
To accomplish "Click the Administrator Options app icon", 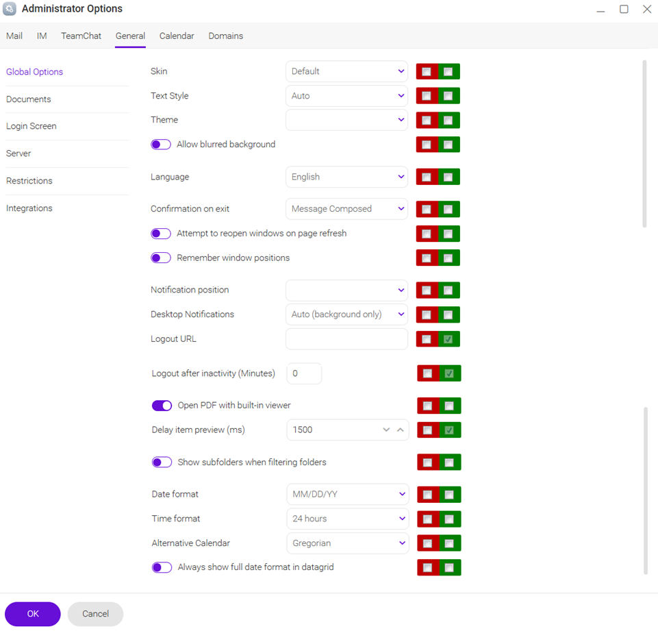I will 10,9.
